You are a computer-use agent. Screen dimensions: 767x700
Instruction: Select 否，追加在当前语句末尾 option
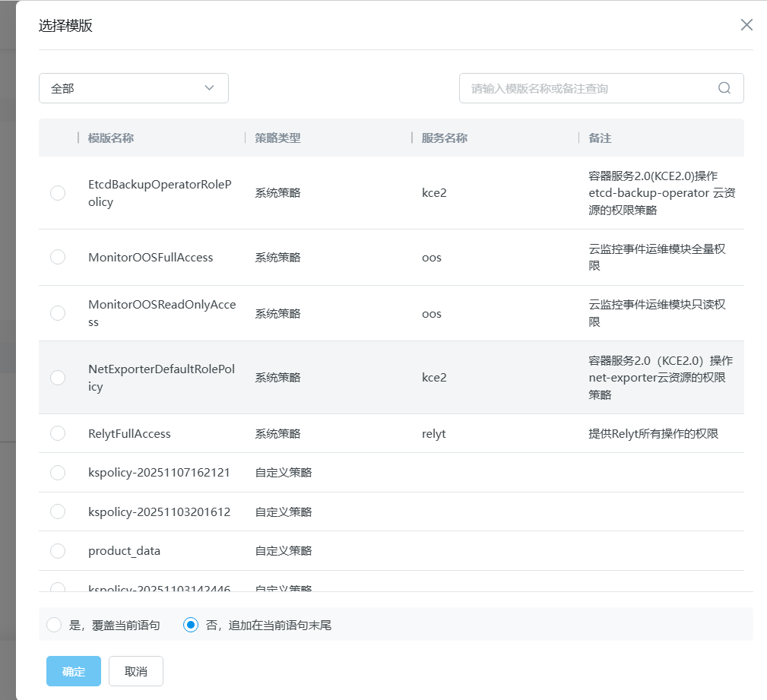[191, 625]
